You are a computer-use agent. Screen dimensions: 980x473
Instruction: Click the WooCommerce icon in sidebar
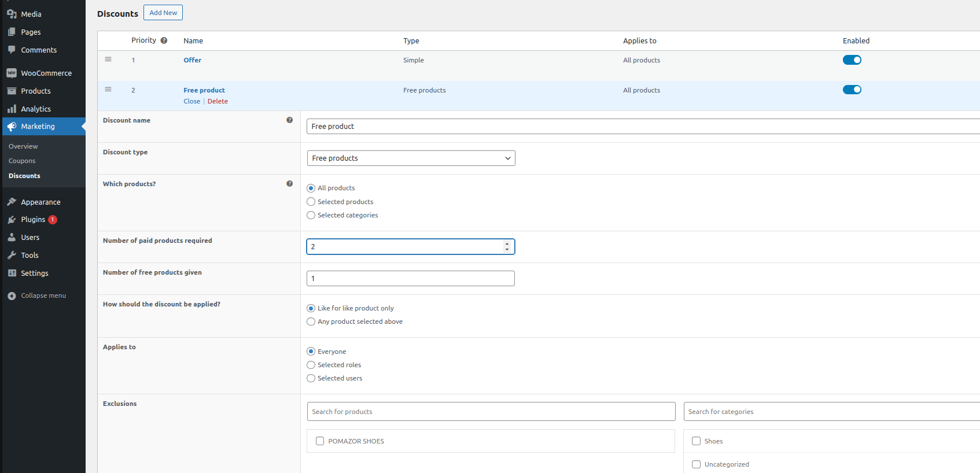12,73
